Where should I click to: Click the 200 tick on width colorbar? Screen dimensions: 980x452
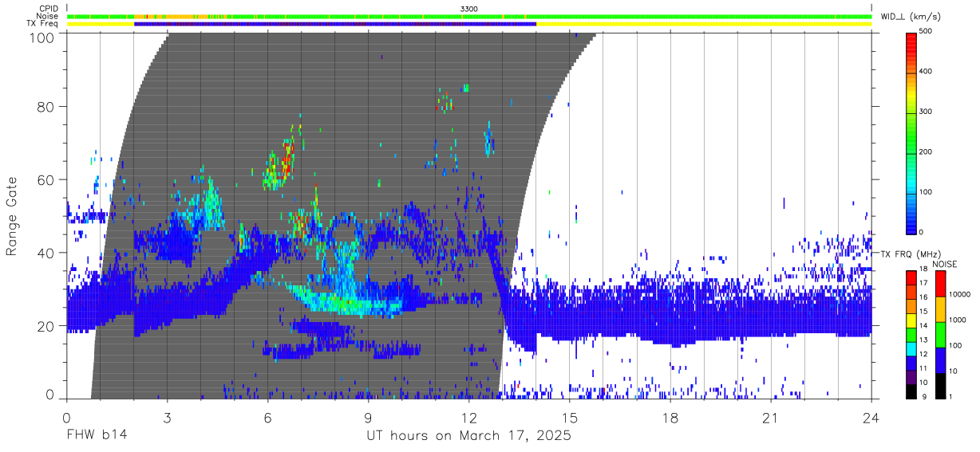pos(926,151)
